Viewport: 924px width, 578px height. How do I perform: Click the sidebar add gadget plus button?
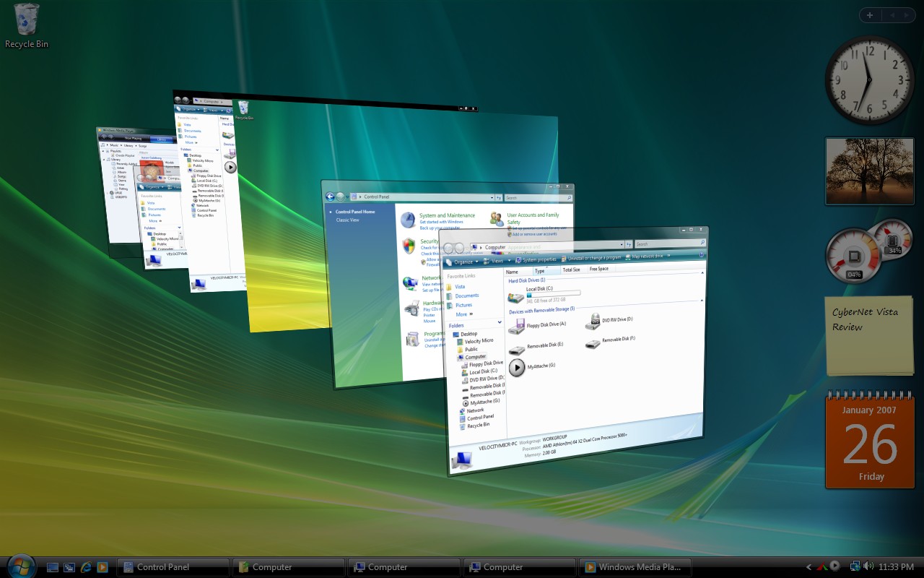[870, 15]
